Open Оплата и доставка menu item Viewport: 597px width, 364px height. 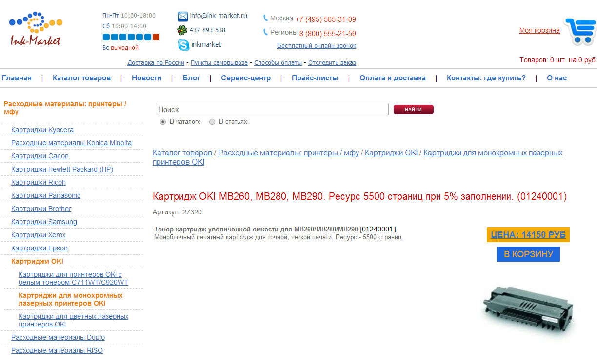pos(393,78)
